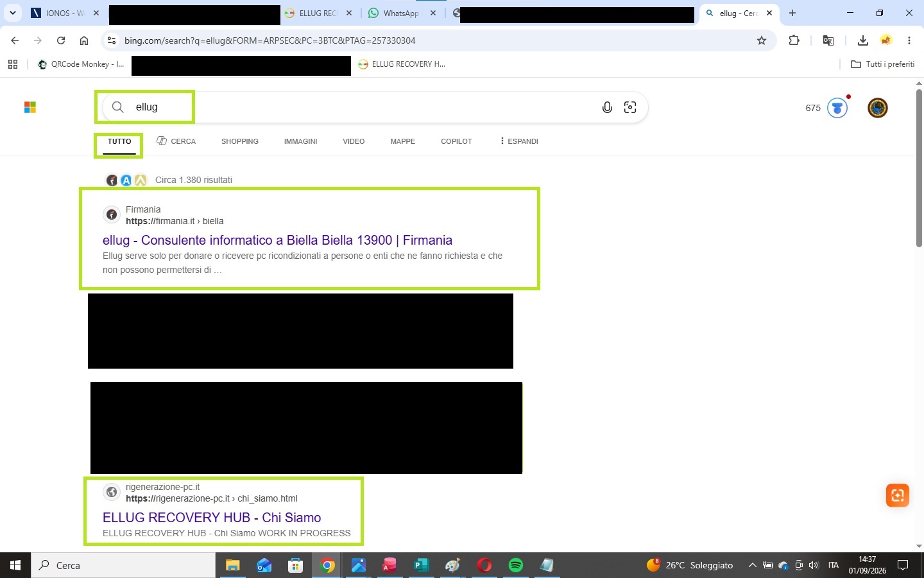Open the COPILOT tab
Screen dimensions: 924x578
[456, 141]
